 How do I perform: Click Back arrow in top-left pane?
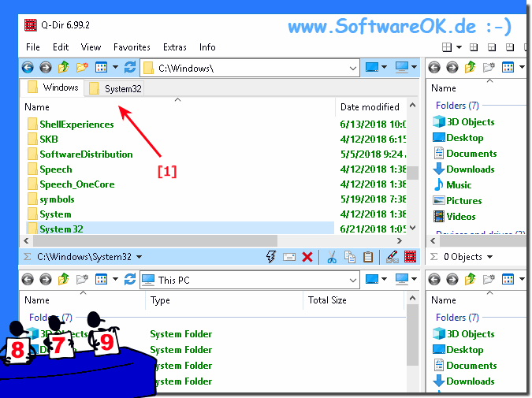pos(28,67)
